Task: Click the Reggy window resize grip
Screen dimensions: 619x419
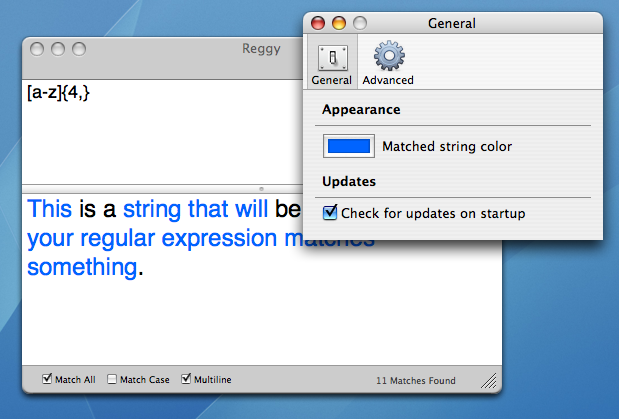Action: (x=490, y=380)
